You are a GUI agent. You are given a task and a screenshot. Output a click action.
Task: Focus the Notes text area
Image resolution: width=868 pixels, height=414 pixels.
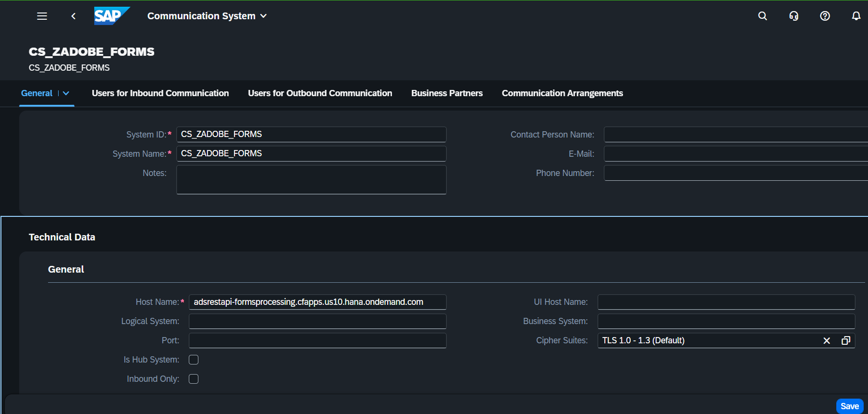tap(311, 180)
